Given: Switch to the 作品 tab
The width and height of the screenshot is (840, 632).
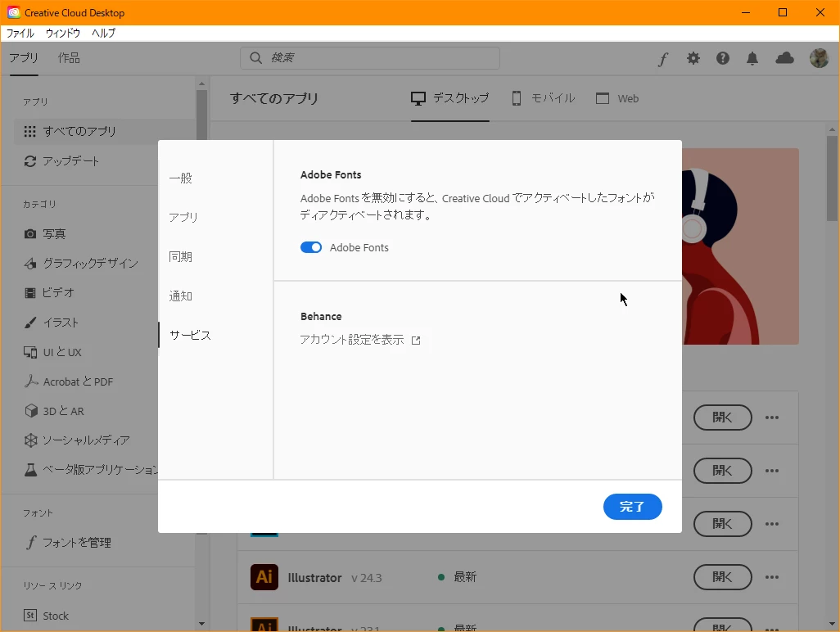Looking at the screenshot, I should click(69, 58).
